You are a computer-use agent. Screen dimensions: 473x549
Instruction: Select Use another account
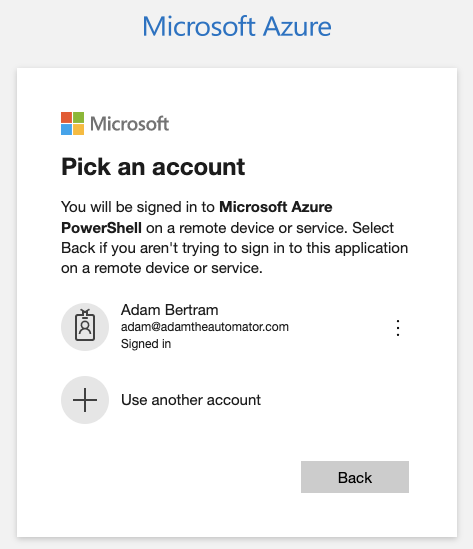[191, 400]
